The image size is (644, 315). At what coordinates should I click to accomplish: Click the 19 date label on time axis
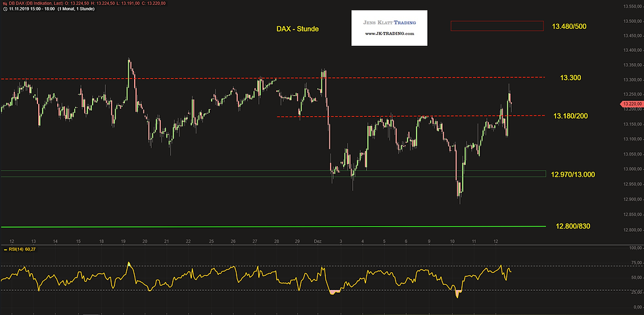(x=124, y=241)
